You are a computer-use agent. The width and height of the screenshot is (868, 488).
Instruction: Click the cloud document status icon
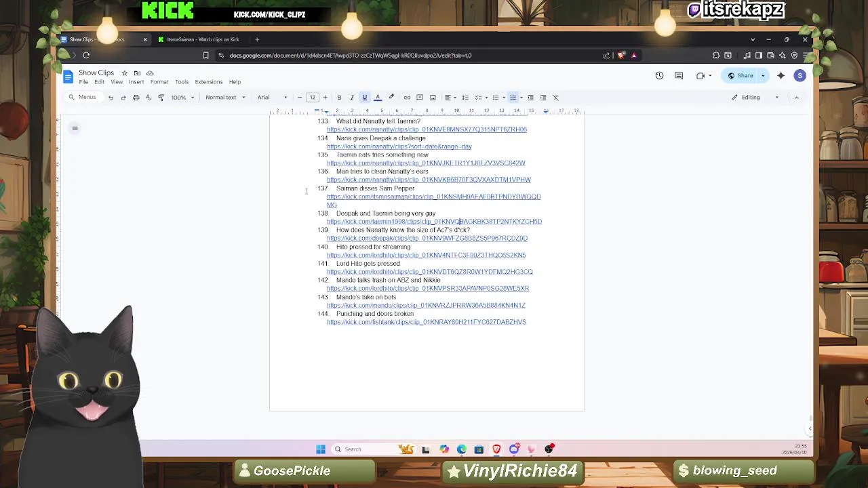tap(150, 73)
